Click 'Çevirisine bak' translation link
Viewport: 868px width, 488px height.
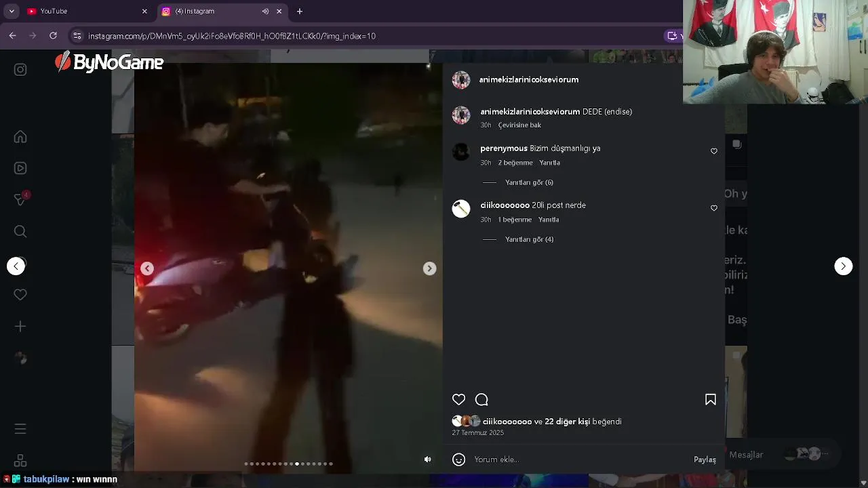click(x=519, y=125)
